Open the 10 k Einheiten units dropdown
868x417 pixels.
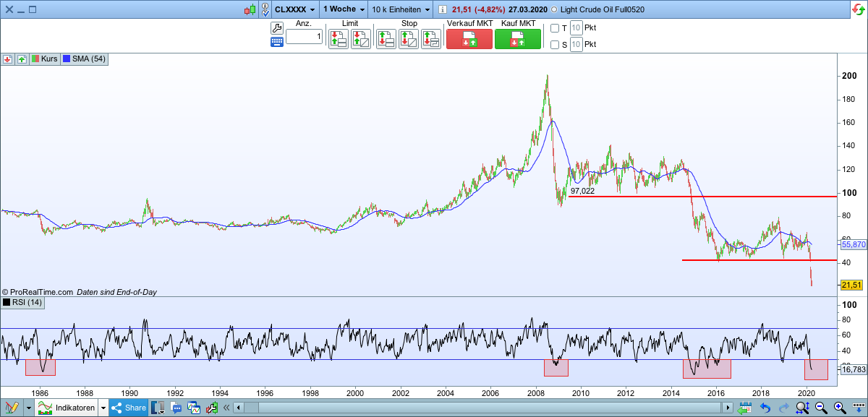pos(395,9)
